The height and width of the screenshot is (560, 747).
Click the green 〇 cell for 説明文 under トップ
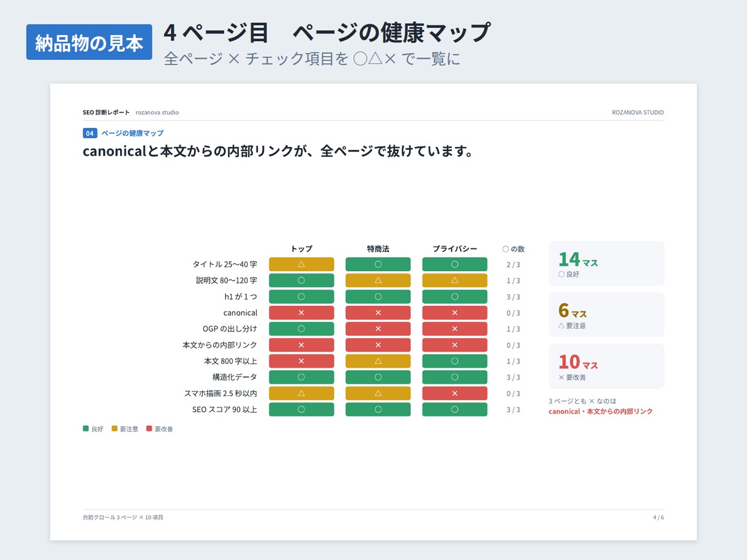pos(301,280)
